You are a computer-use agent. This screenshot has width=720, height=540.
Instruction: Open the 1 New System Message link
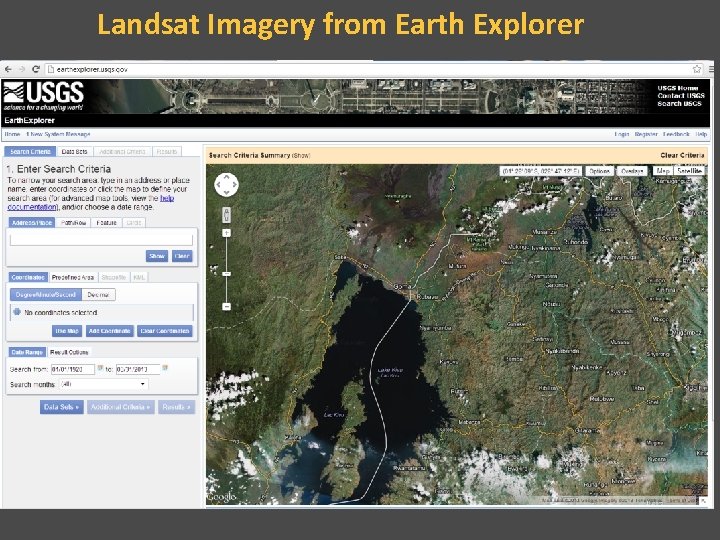(58, 134)
